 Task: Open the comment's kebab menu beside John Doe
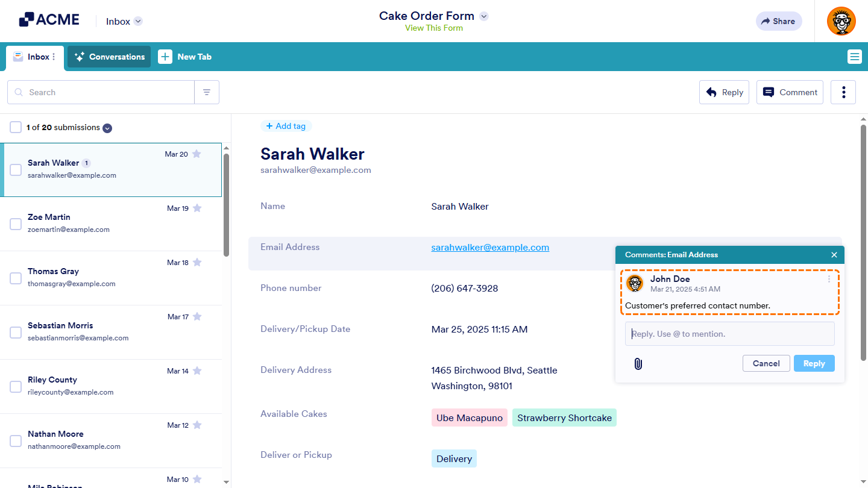[x=829, y=278]
